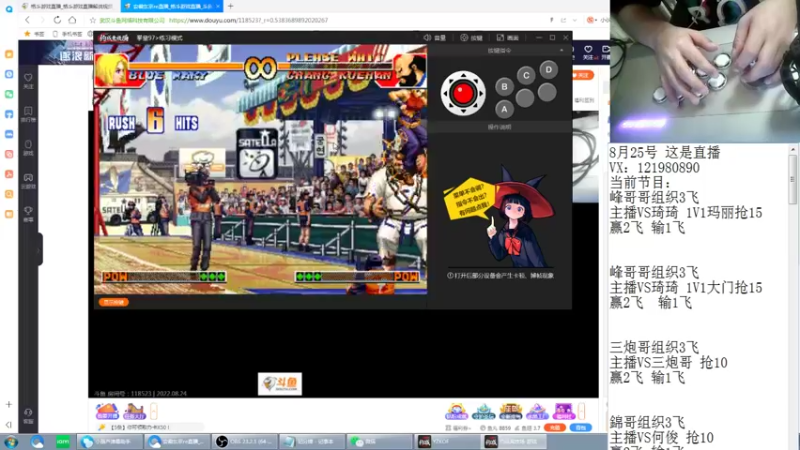Viewport: 800px width, 450px height.
Task: Bookmark page with the star icon
Action: [x=92, y=20]
